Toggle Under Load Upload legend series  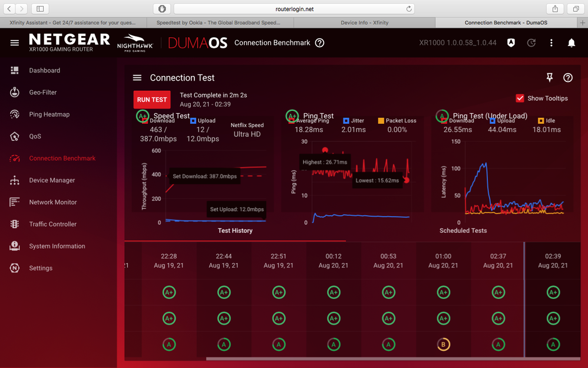pos(502,120)
